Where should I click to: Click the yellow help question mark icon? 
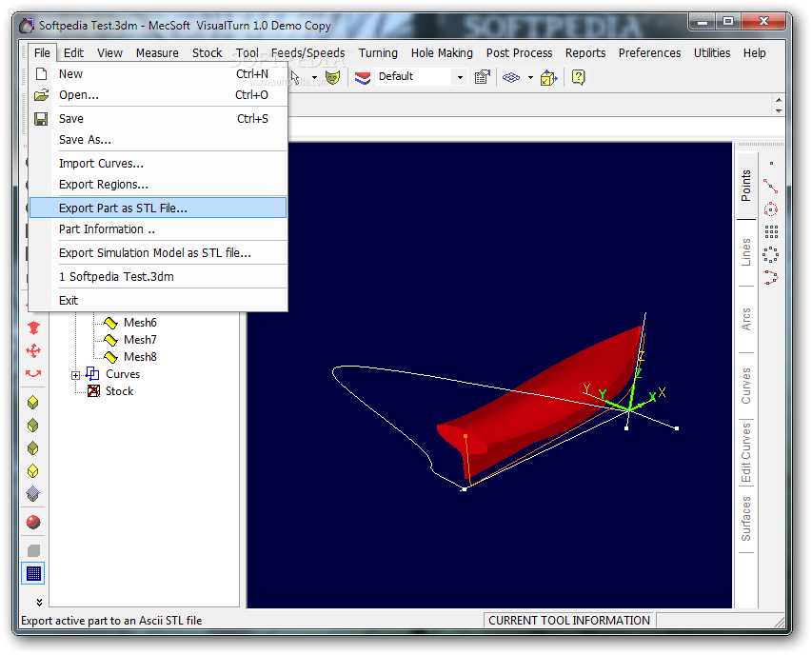pyautogui.click(x=579, y=78)
